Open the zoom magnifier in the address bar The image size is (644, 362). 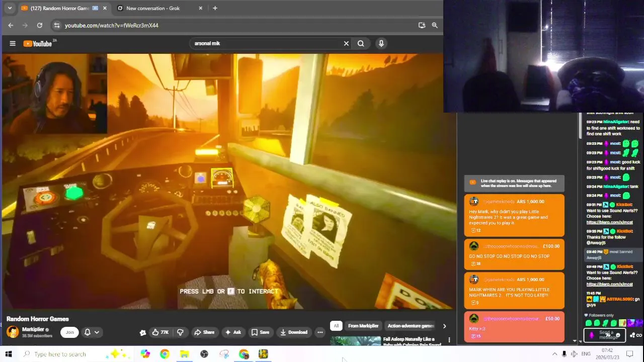[435, 25]
